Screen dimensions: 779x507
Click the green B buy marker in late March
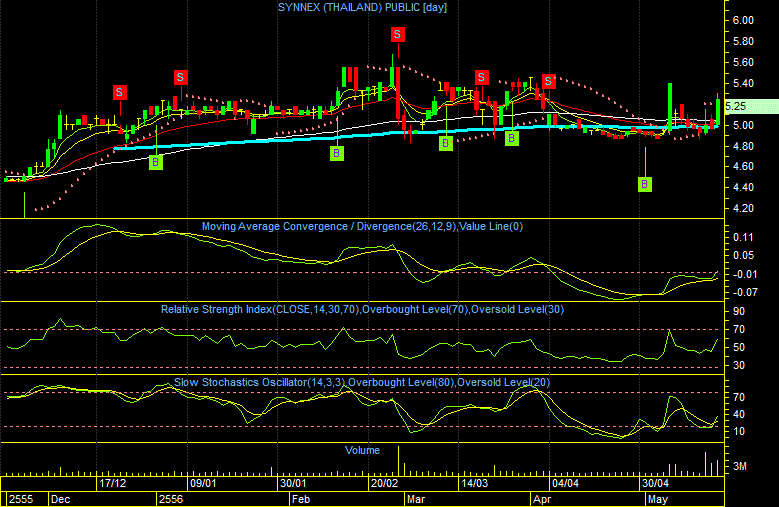pos(512,139)
